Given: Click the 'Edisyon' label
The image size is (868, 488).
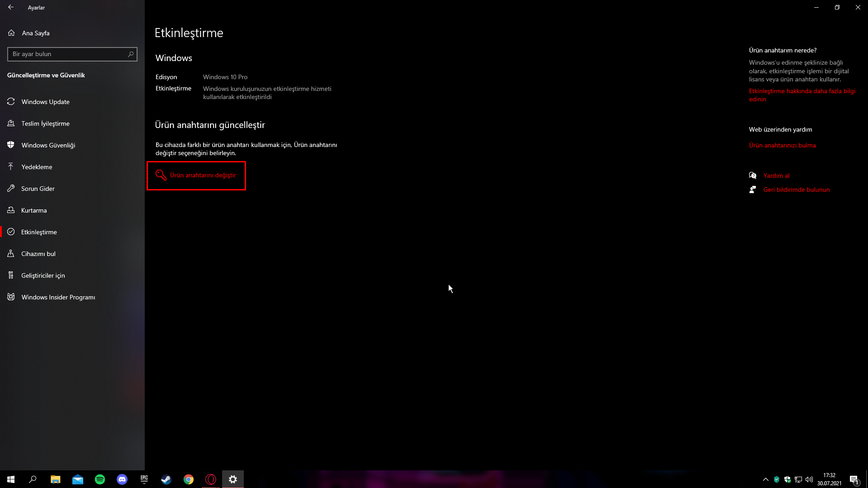Looking at the screenshot, I should (x=166, y=77).
